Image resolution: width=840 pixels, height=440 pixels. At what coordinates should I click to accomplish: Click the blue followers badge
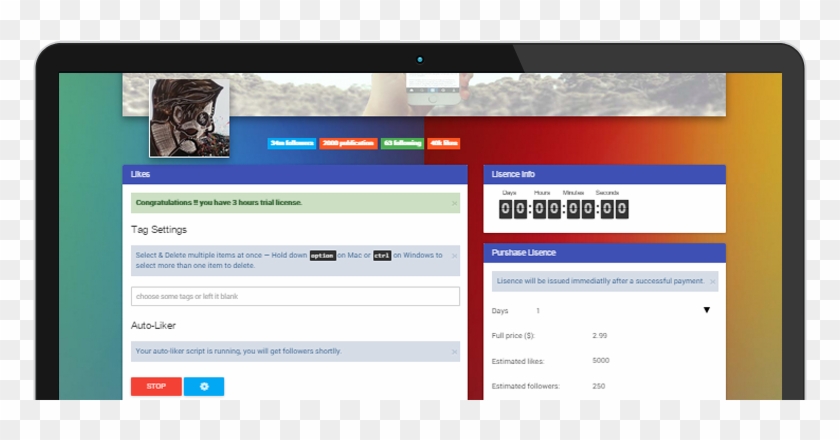click(291, 143)
